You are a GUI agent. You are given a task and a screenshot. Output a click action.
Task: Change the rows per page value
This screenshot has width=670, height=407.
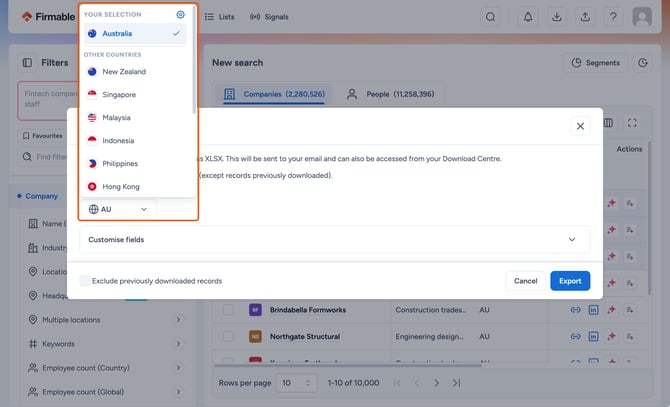(x=297, y=383)
